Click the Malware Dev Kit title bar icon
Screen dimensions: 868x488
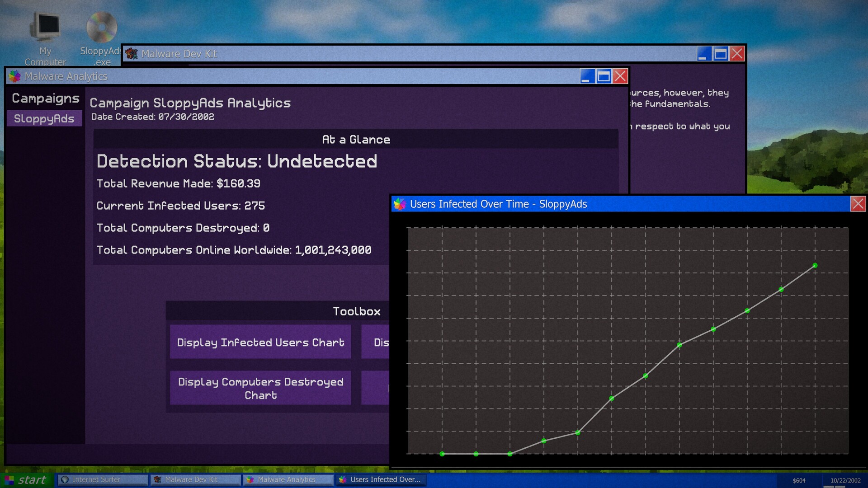(x=132, y=53)
